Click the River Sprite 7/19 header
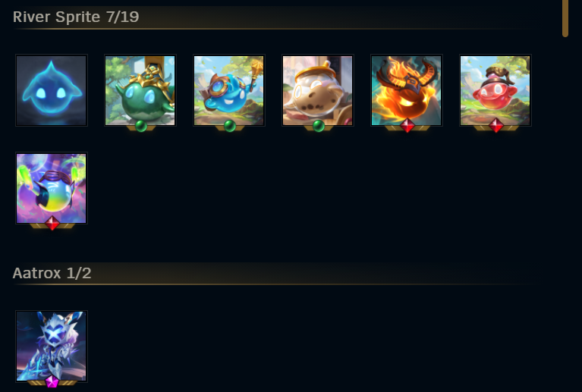Viewport: 582px width, 392px height. coord(76,17)
